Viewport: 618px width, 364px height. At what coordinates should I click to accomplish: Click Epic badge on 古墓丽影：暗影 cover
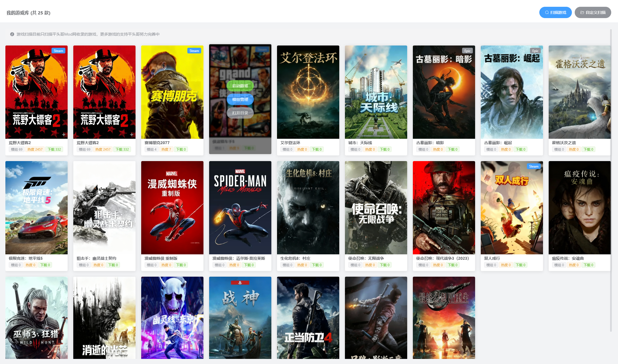pos(467,51)
